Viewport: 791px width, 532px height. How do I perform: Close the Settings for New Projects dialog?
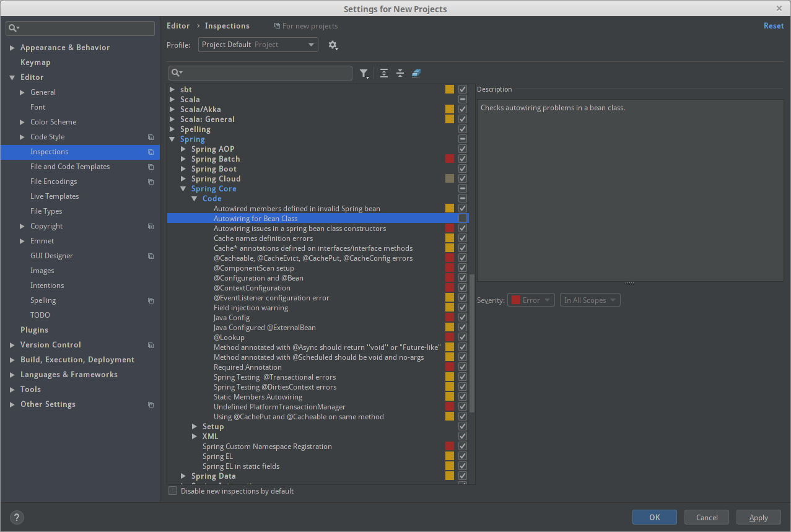(779, 8)
